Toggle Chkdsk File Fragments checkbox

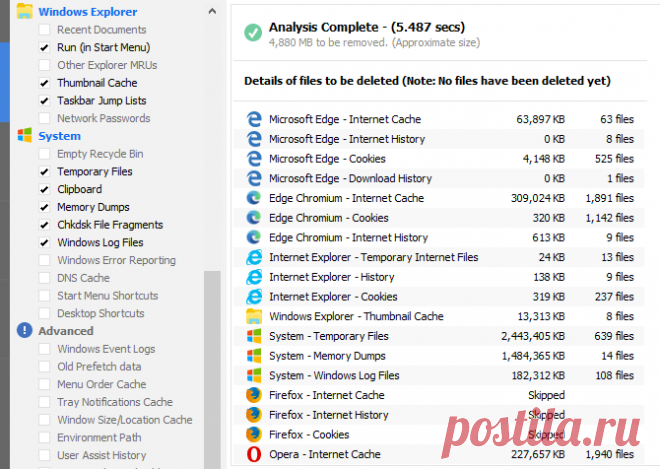44,225
